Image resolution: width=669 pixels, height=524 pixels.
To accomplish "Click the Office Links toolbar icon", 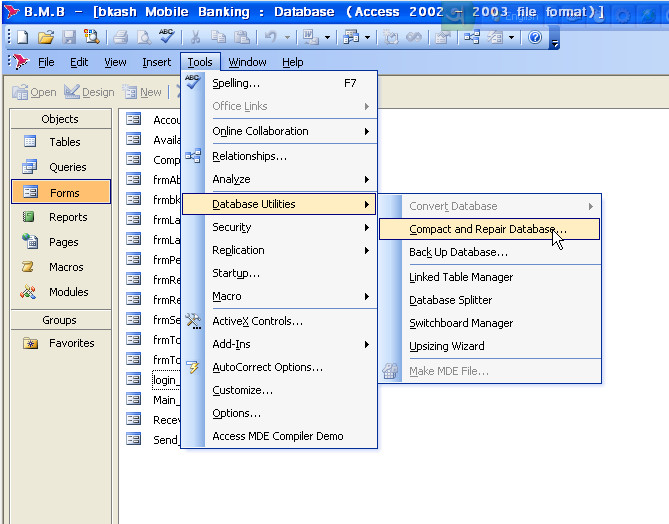I will point(311,38).
